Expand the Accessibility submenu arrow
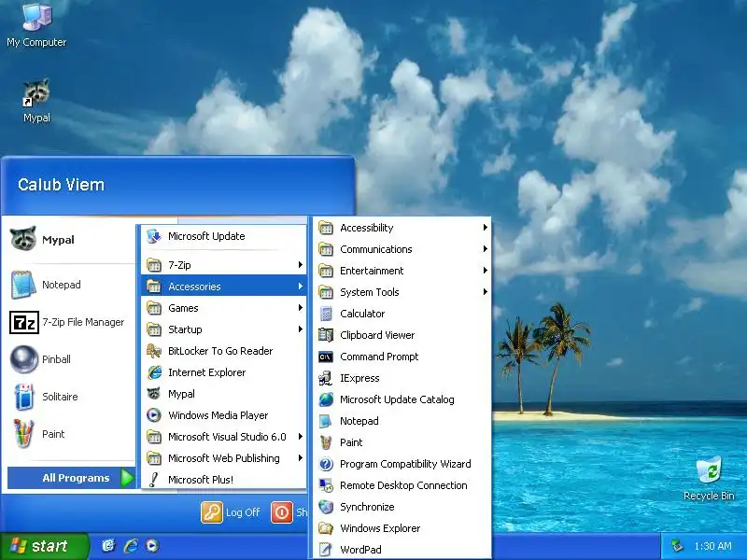Image resolution: width=747 pixels, height=560 pixels. click(x=485, y=228)
